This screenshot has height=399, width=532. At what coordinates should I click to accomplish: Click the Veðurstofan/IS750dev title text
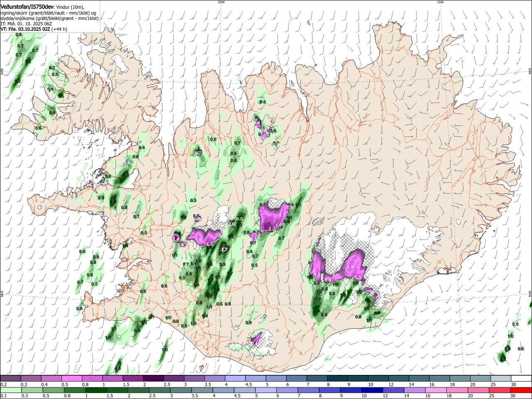(x=27, y=7)
